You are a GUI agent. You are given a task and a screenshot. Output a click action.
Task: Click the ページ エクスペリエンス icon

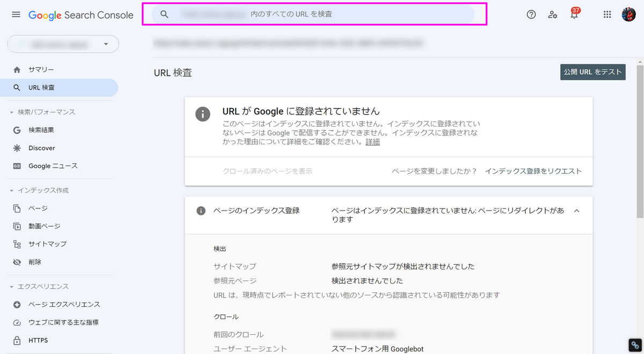(17, 305)
